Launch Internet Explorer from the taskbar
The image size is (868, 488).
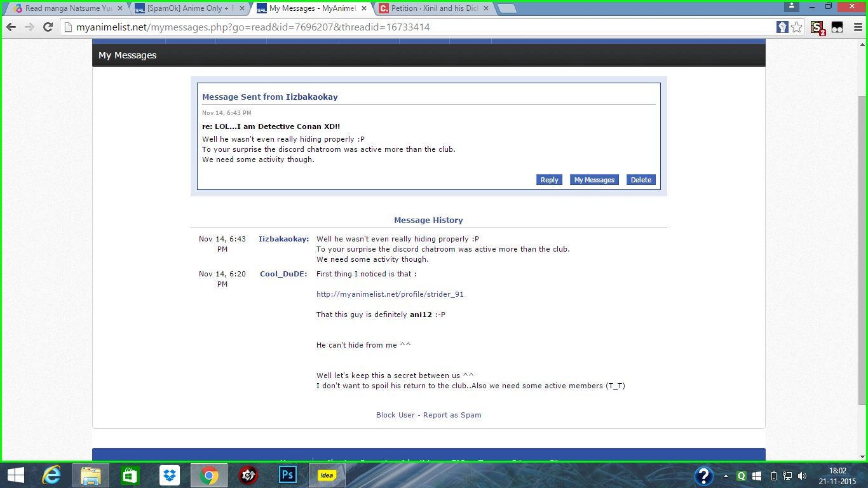[x=51, y=475]
